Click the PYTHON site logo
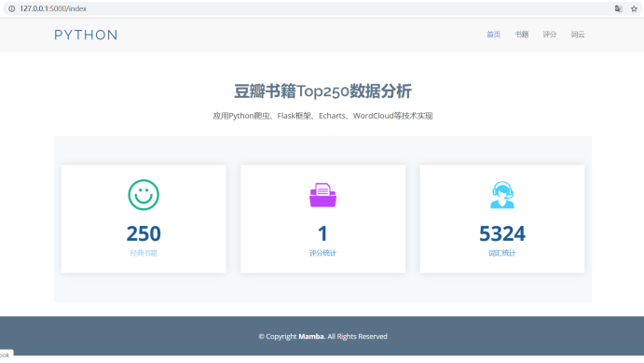The height and width of the screenshot is (363, 644). coord(86,35)
